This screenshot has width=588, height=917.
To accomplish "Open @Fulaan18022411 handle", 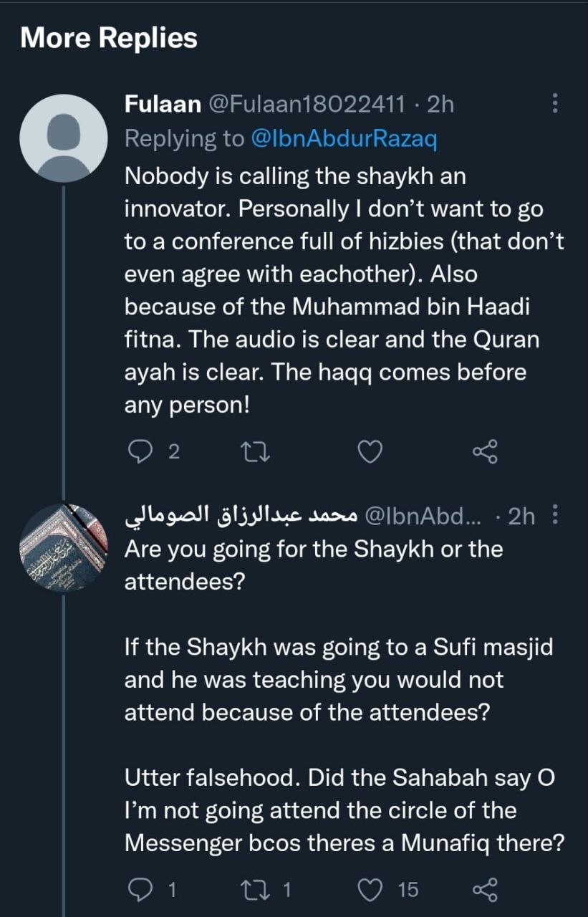I will [x=309, y=105].
